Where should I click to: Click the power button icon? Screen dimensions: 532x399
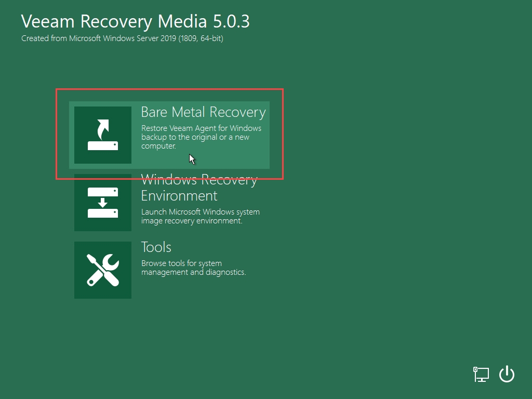click(507, 374)
